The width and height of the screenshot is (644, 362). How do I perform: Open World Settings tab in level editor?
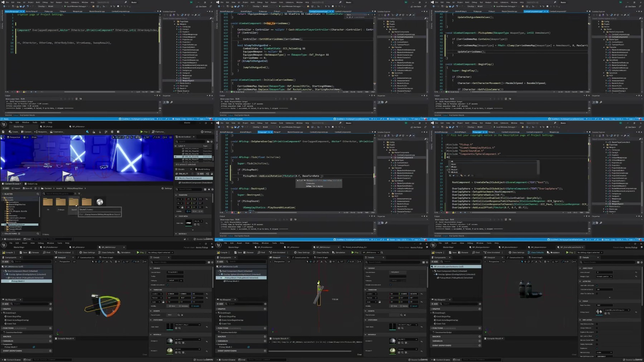tap(203, 169)
